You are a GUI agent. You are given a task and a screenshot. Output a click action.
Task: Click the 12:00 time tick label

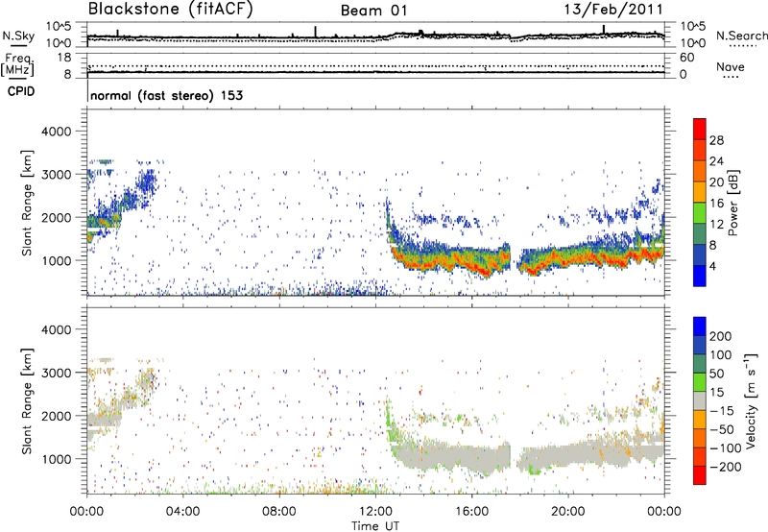tap(375, 512)
